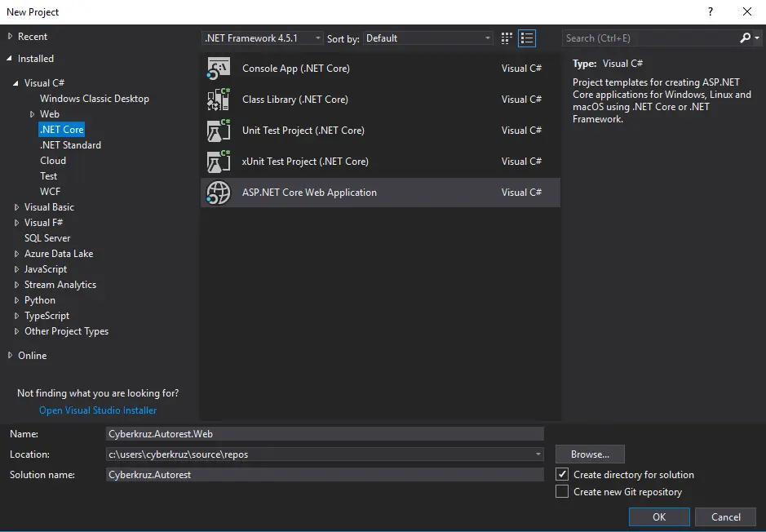The height and width of the screenshot is (532, 766).
Task: Close the New Project dialog
Action: [747, 11]
